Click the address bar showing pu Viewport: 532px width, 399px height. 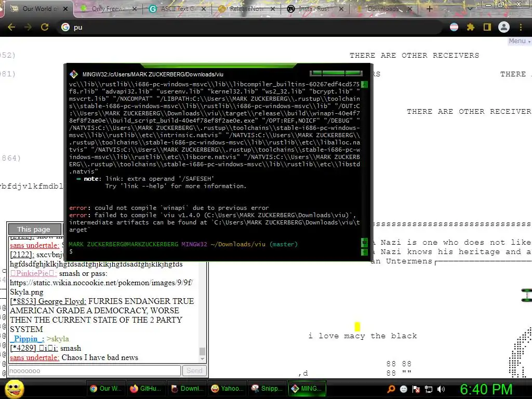pyautogui.click(x=251, y=27)
